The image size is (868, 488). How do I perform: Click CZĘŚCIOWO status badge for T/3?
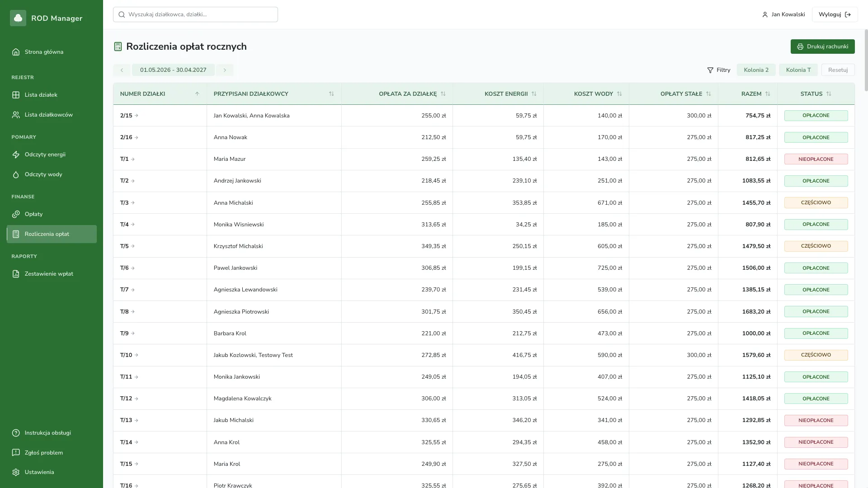816,203
